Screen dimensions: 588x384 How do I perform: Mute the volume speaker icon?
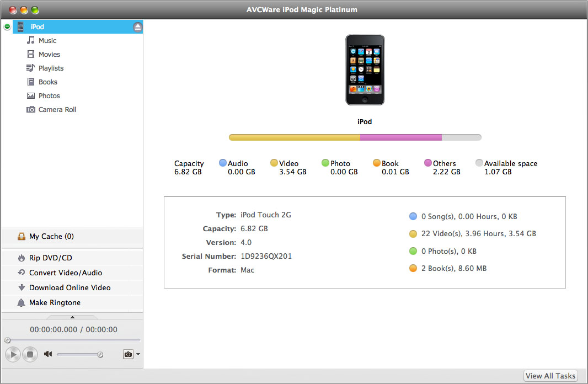pos(48,354)
